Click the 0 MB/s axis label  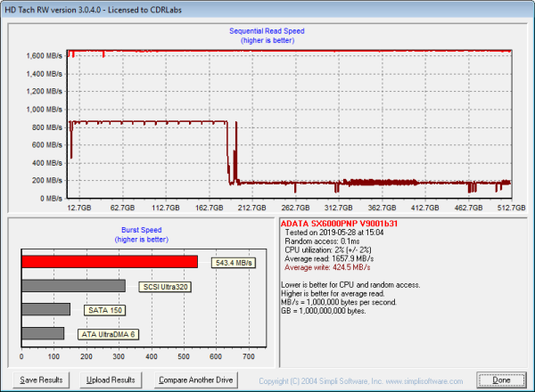[x=51, y=199]
